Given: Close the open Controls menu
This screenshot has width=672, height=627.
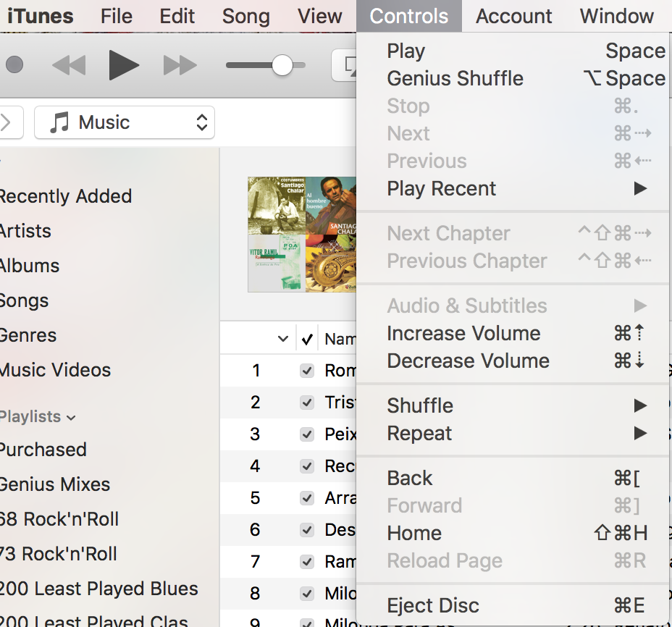Looking at the screenshot, I should tap(409, 16).
